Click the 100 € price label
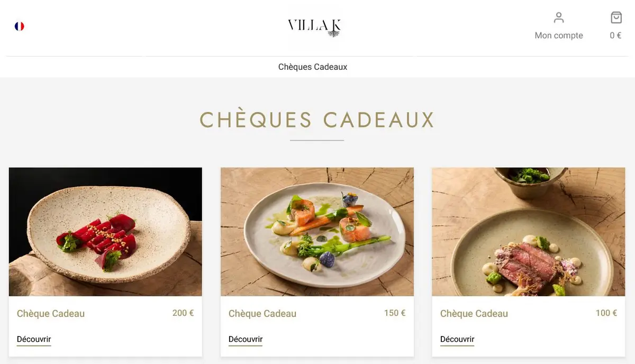 [x=606, y=313]
